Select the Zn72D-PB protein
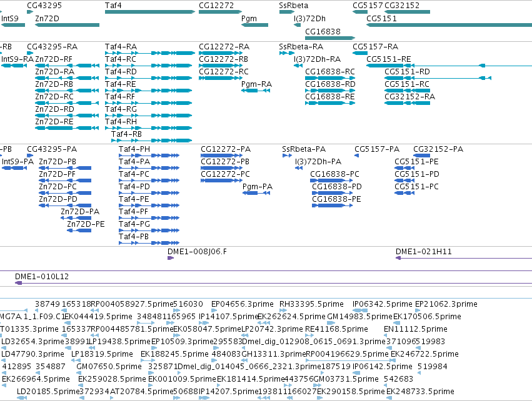 point(58,162)
